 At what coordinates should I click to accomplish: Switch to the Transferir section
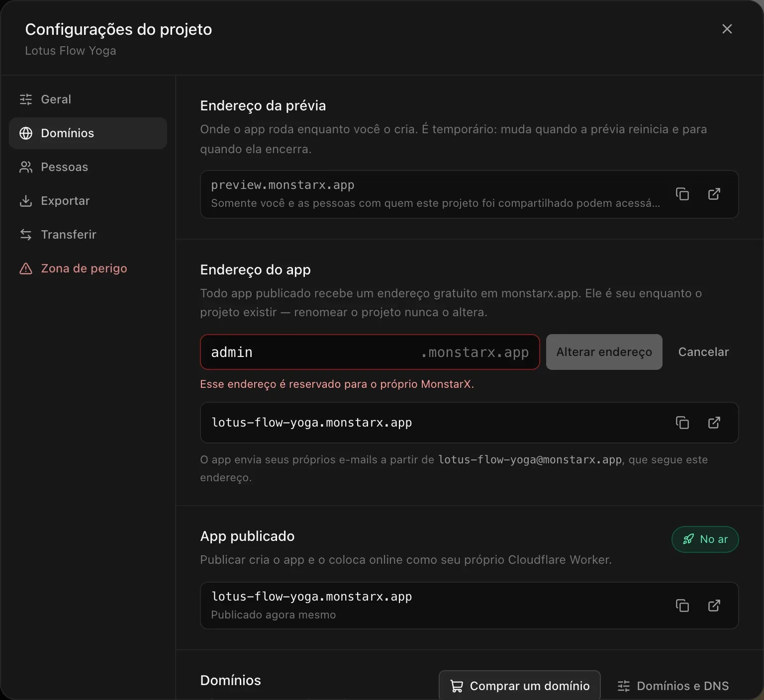(x=88, y=235)
